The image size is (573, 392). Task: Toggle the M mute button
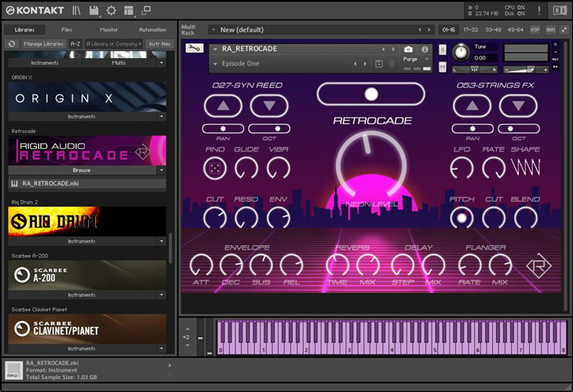(443, 67)
